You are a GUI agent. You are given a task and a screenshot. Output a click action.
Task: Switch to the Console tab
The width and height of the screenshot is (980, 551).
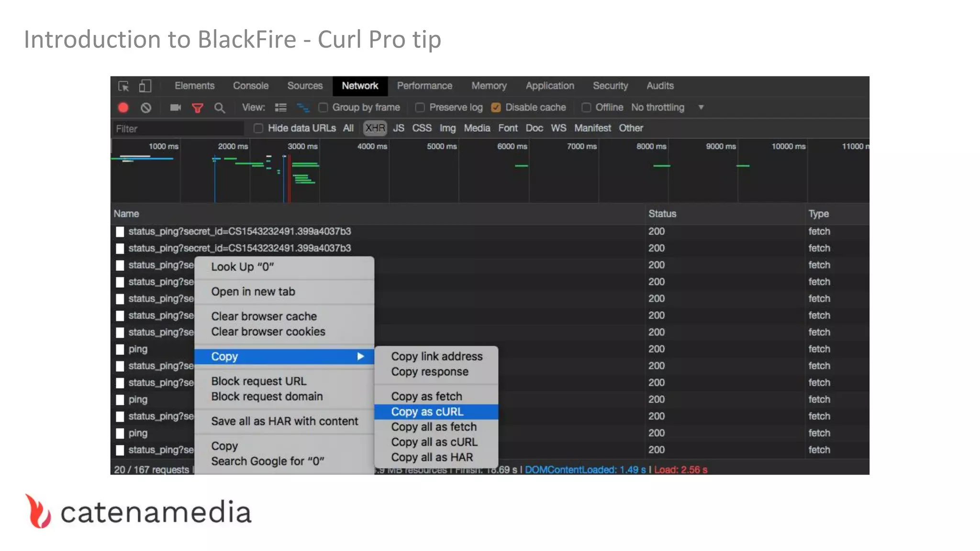coord(251,86)
